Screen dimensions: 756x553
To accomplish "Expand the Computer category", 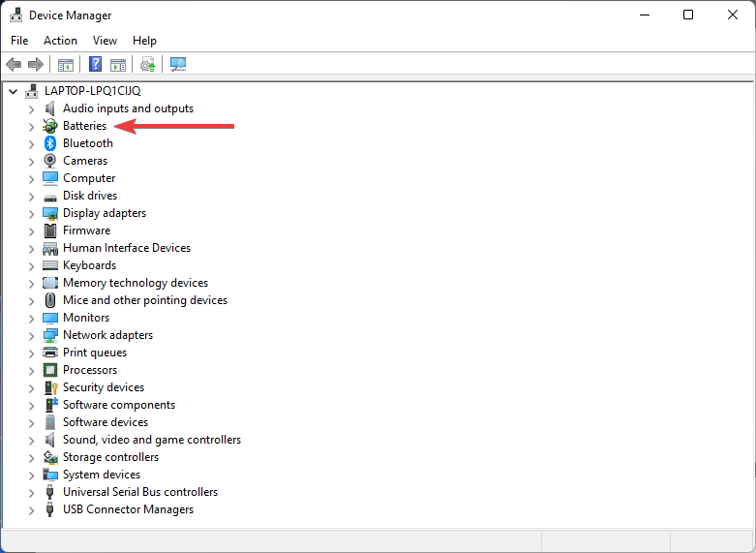I will [31, 179].
